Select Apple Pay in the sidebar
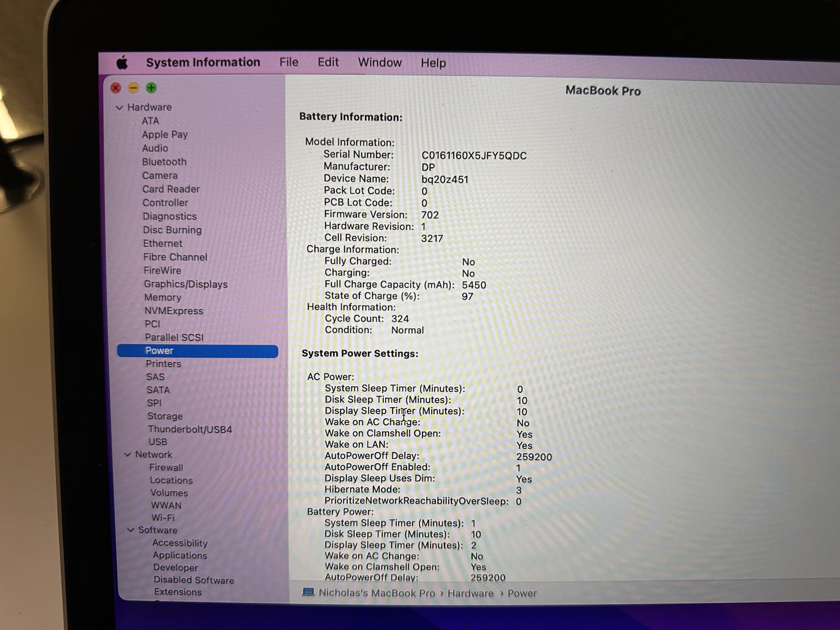 point(164,135)
